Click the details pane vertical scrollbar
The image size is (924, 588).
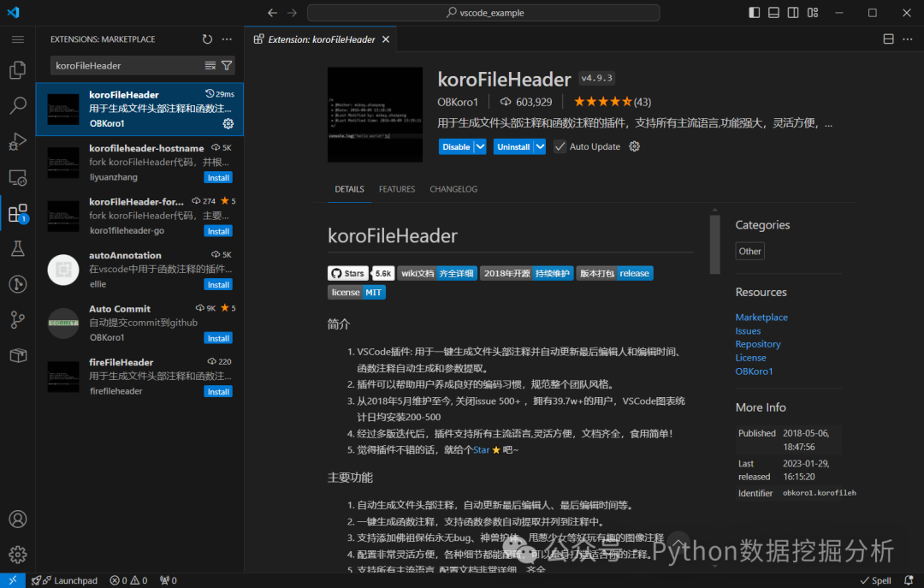click(714, 244)
